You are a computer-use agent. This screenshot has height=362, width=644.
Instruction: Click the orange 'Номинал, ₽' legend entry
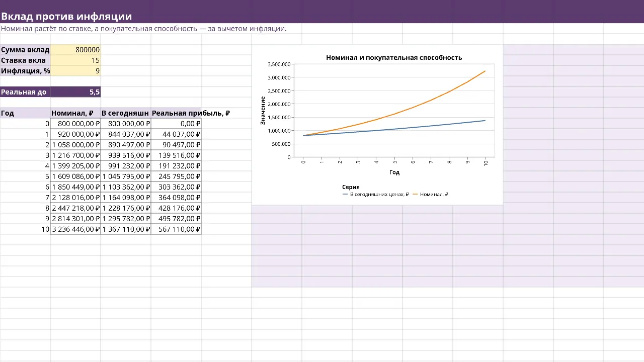pyautogui.click(x=430, y=195)
